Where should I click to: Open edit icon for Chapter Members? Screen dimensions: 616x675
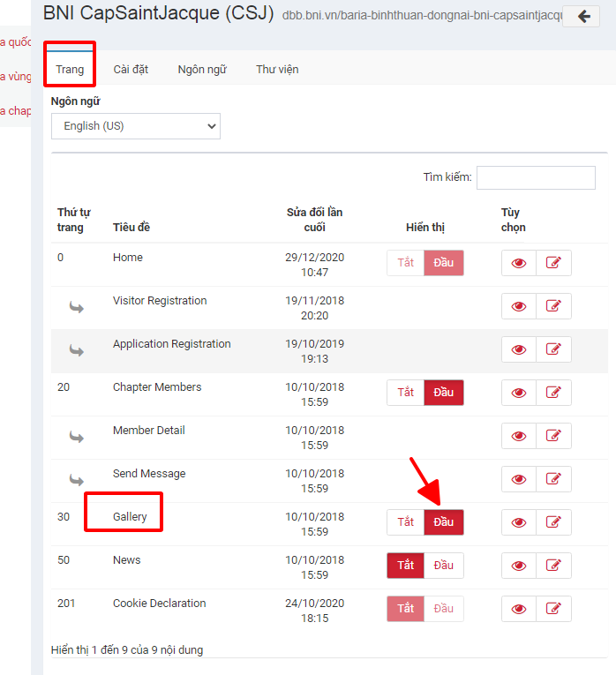(553, 393)
